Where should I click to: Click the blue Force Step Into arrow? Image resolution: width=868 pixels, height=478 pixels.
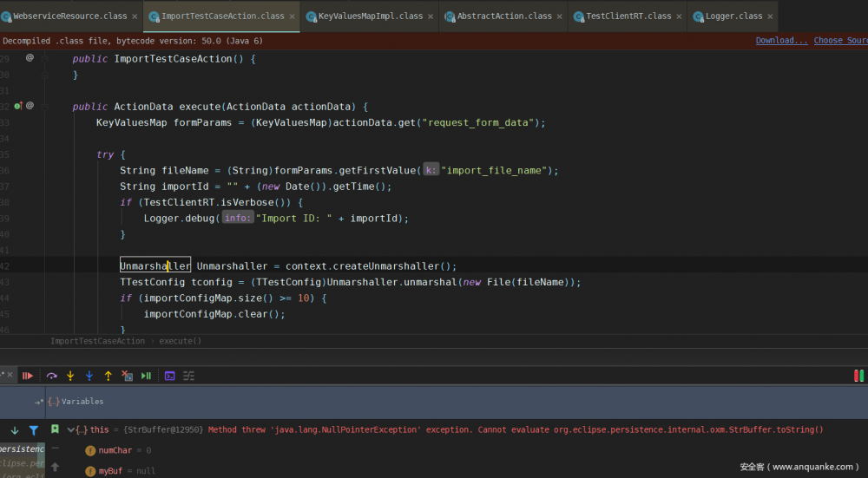coord(89,376)
